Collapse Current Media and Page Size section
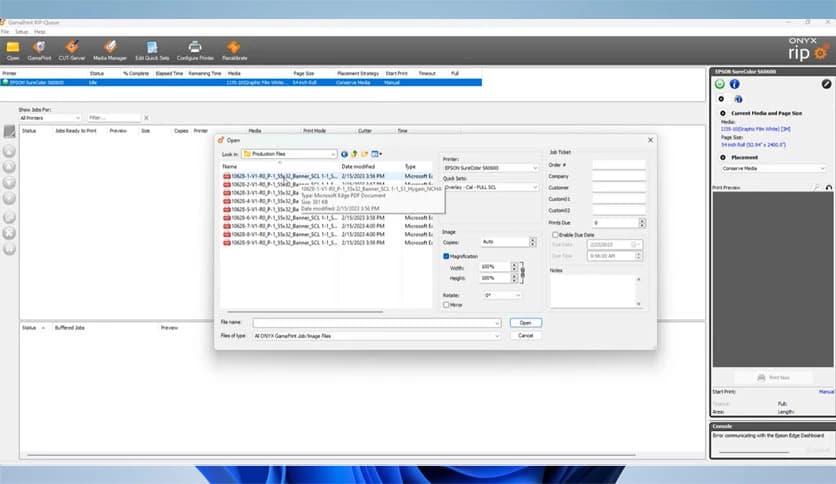The height and width of the screenshot is (484, 836). pyautogui.click(x=723, y=113)
